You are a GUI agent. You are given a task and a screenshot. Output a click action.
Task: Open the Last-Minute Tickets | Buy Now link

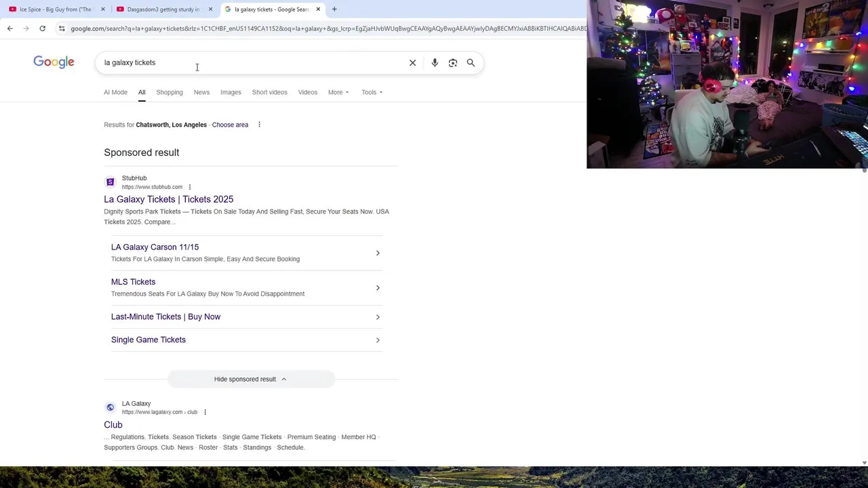(x=165, y=317)
